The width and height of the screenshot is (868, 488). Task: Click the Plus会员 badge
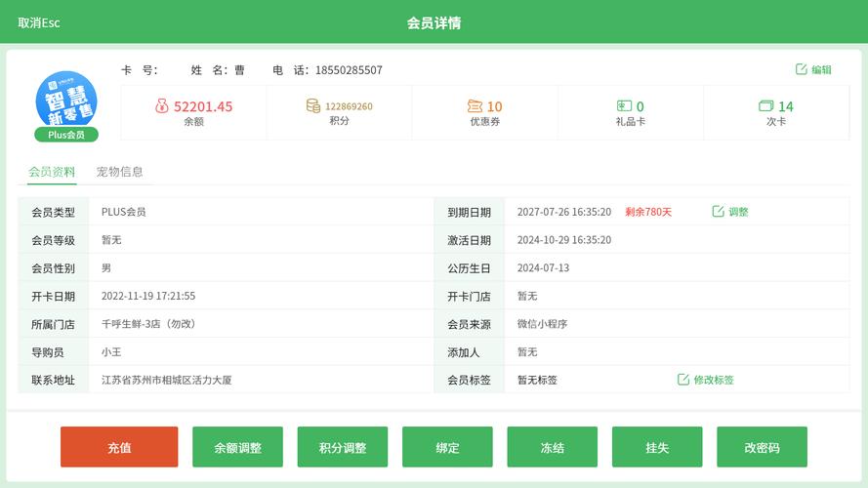(66, 135)
